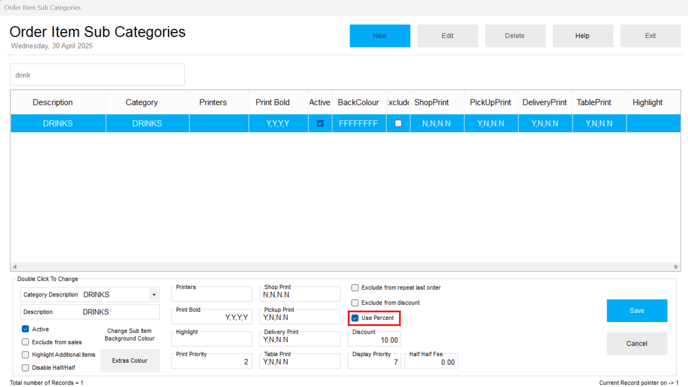688x387 pixels.
Task: Cancel the current edit
Action: (x=637, y=344)
